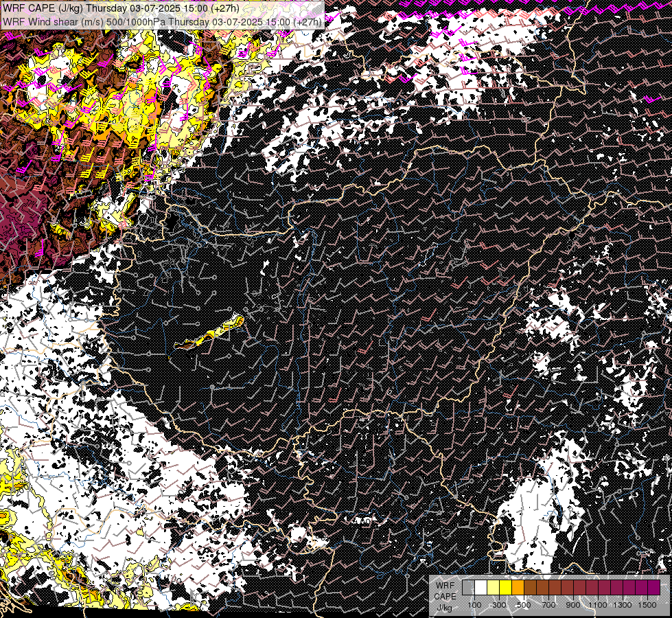Select the orange legend swatch before 500

point(518,588)
